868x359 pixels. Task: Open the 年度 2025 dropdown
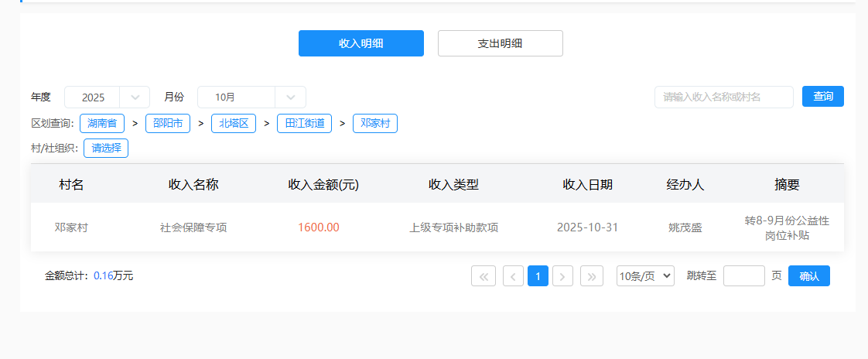107,97
